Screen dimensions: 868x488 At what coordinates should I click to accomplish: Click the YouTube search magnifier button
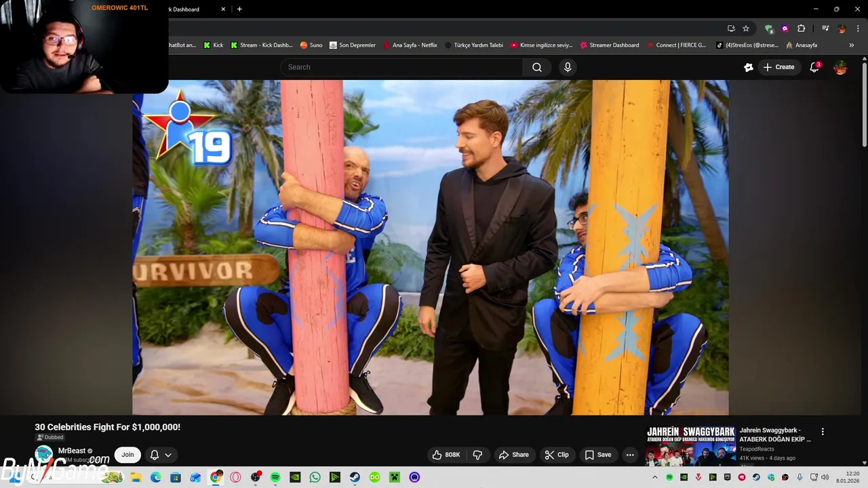pyautogui.click(x=536, y=67)
